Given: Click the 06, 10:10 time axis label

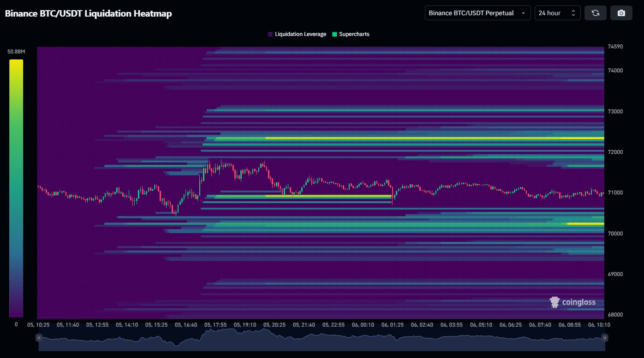Looking at the screenshot, I should click(599, 324).
